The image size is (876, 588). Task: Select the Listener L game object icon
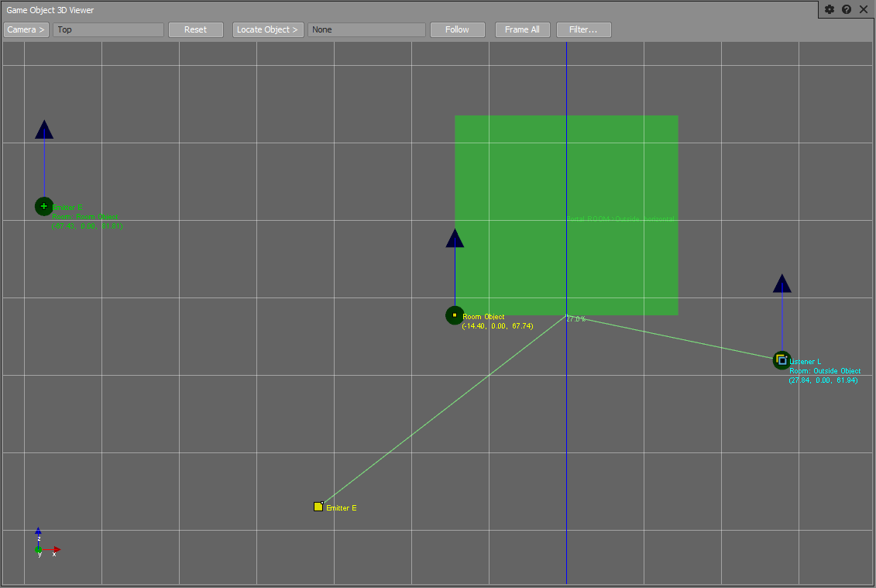point(782,359)
